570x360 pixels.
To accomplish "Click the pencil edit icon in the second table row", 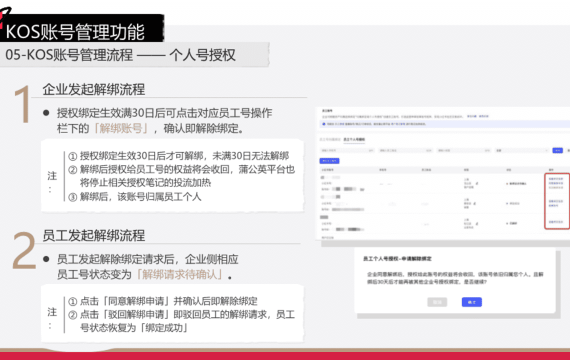I will point(475,204).
